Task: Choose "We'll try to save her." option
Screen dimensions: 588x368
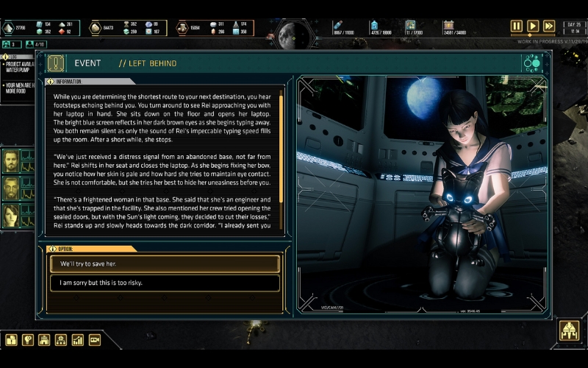Action: [165, 264]
